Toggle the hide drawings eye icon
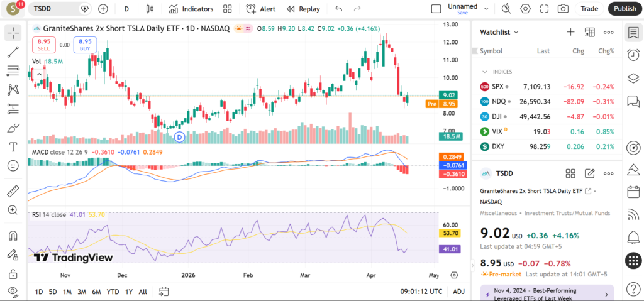Viewport: 644px width, 301px height. coord(13,292)
